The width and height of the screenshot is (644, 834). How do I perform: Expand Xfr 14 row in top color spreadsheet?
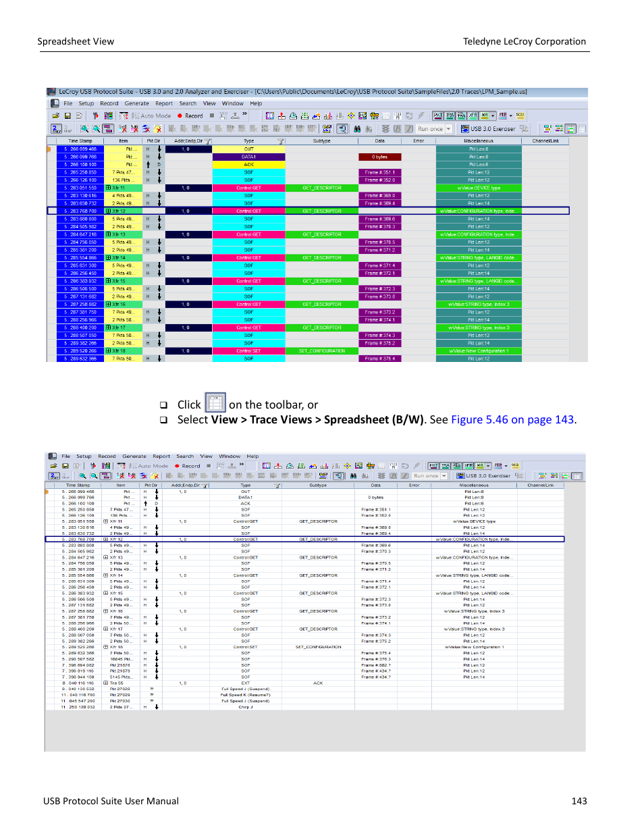108,258
